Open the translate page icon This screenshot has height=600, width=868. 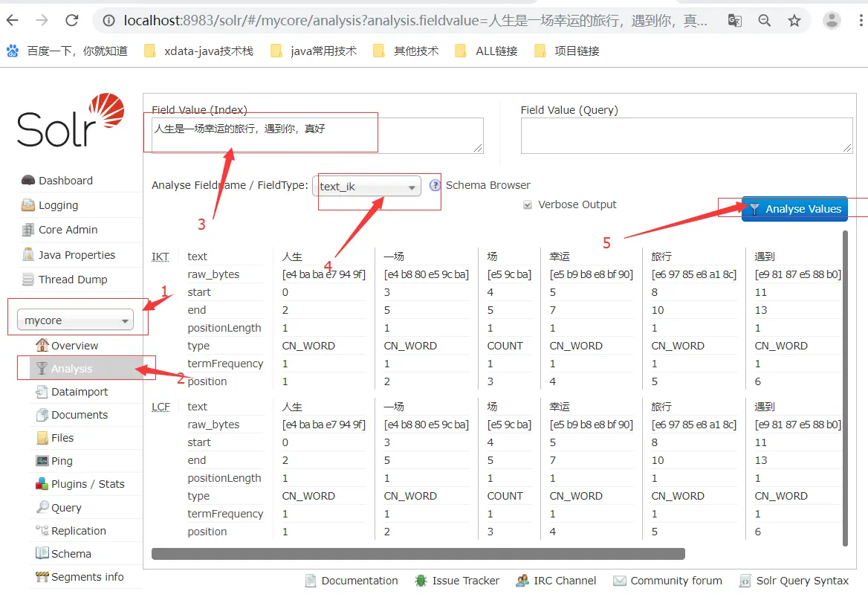(734, 21)
